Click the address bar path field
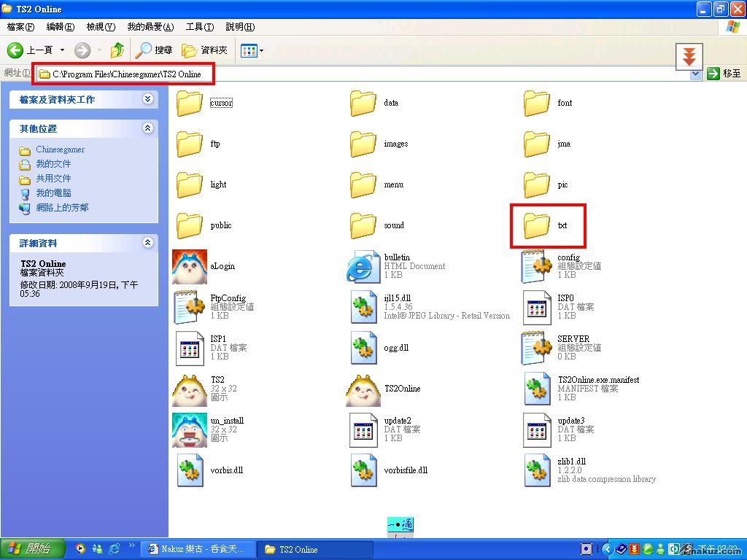 tap(363, 74)
